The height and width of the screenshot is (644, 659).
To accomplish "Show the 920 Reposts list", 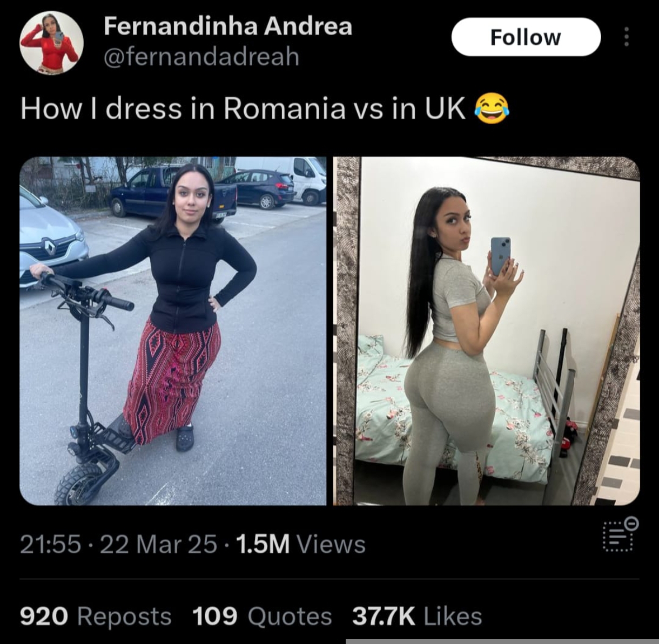I will (96, 616).
